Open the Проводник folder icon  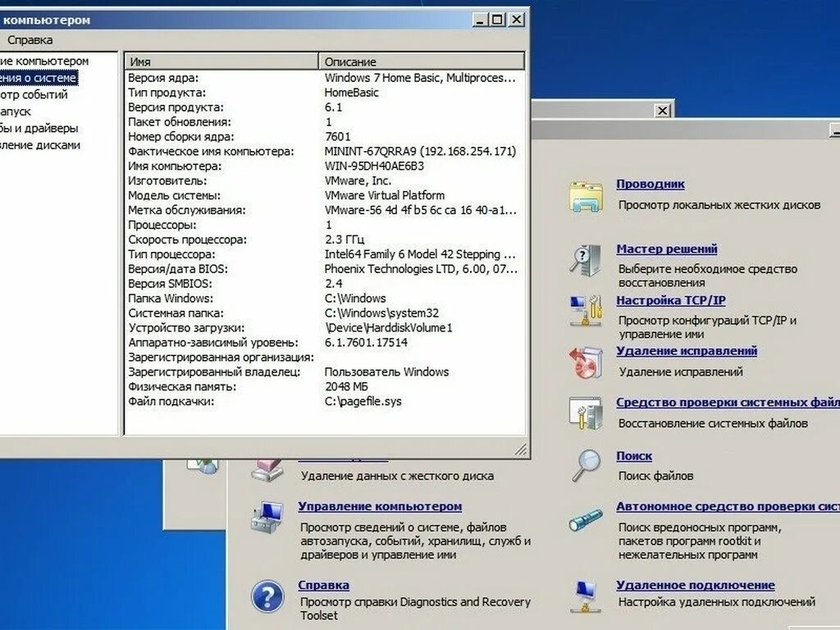pyautogui.click(x=586, y=197)
